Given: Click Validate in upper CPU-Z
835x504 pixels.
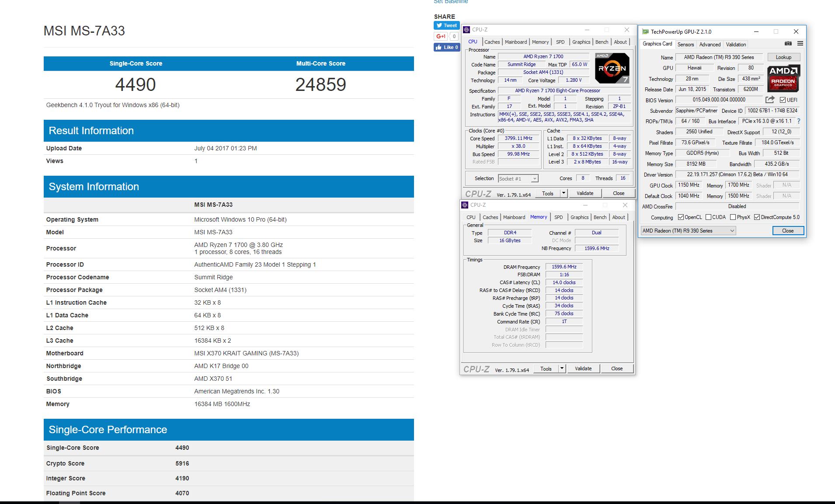Looking at the screenshot, I should (x=585, y=193).
